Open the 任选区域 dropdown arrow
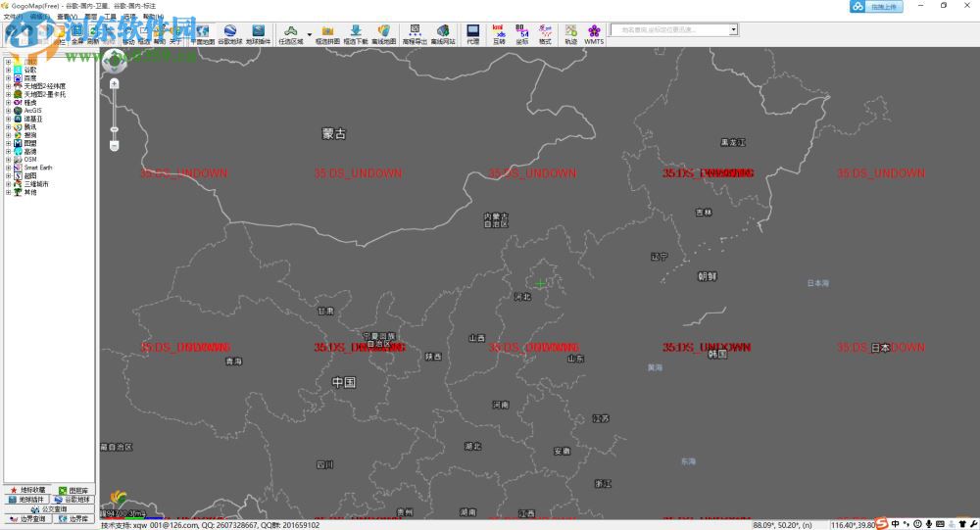Viewport: 980px width, 530px height. (x=310, y=35)
